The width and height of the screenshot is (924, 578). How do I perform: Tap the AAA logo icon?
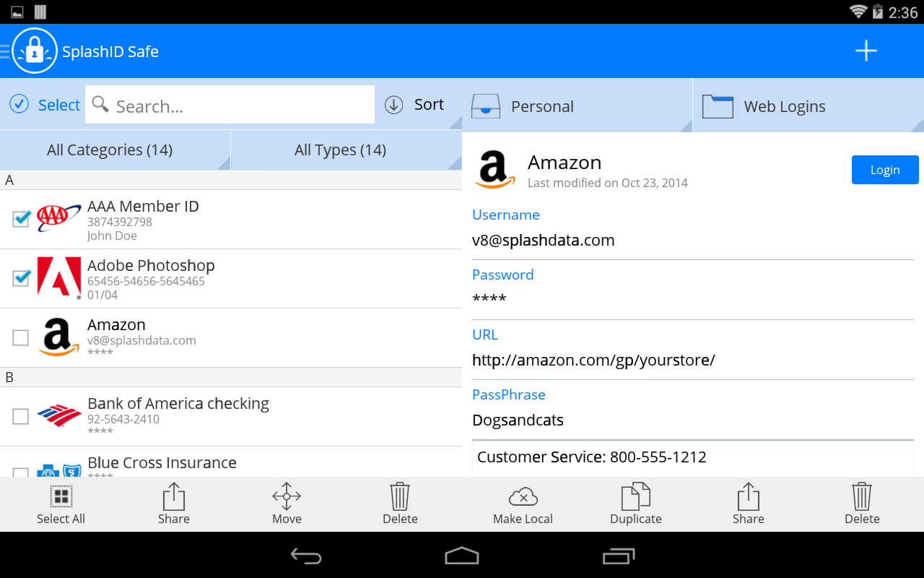coord(58,216)
